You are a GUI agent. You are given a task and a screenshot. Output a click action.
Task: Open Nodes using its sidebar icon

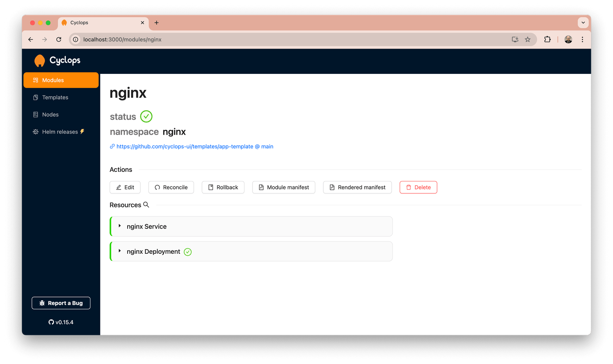(35, 114)
